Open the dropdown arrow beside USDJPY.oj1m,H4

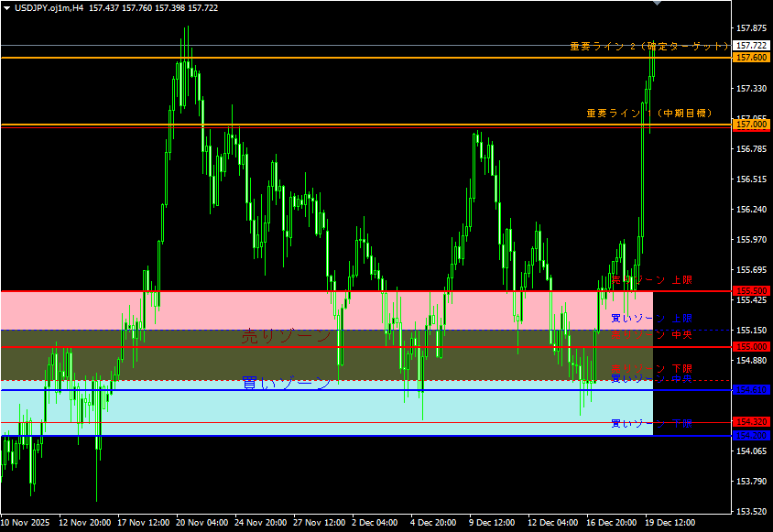tap(7, 7)
